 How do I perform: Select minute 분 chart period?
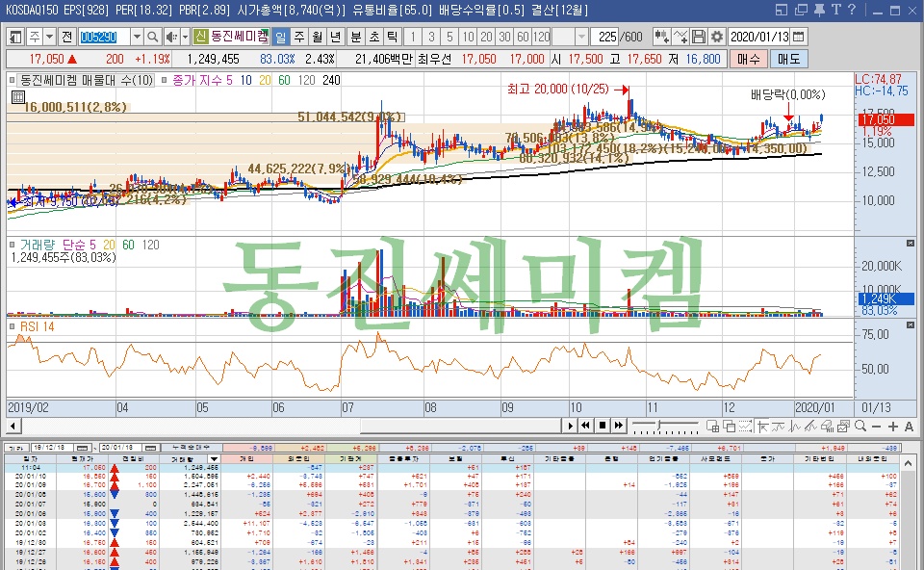pyautogui.click(x=356, y=38)
